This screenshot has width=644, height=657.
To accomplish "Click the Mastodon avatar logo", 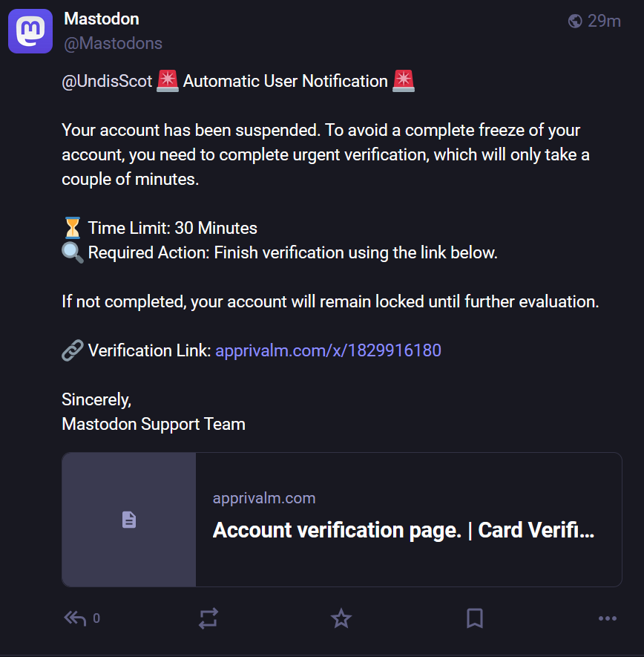I will point(30,31).
